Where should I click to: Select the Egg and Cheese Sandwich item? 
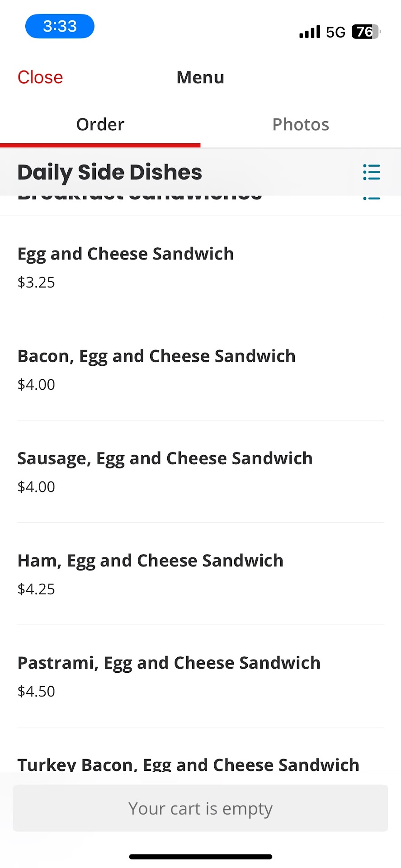[x=126, y=254]
